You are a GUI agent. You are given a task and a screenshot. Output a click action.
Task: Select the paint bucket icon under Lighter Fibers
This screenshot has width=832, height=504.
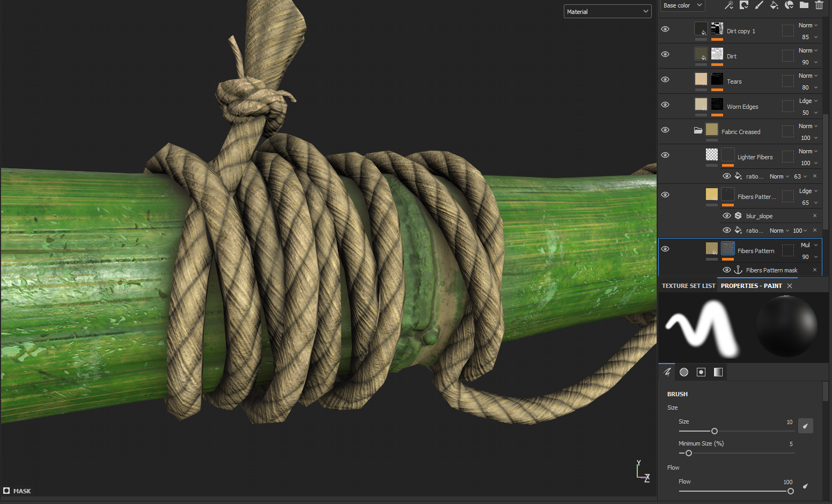click(738, 176)
